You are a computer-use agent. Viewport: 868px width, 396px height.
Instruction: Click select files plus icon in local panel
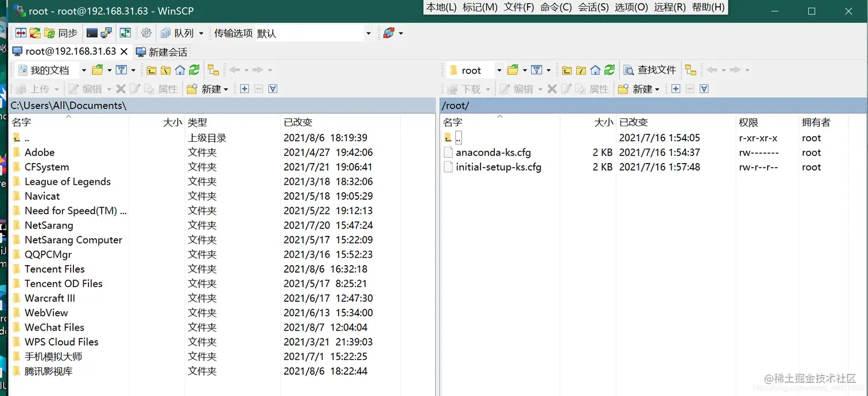(245, 89)
